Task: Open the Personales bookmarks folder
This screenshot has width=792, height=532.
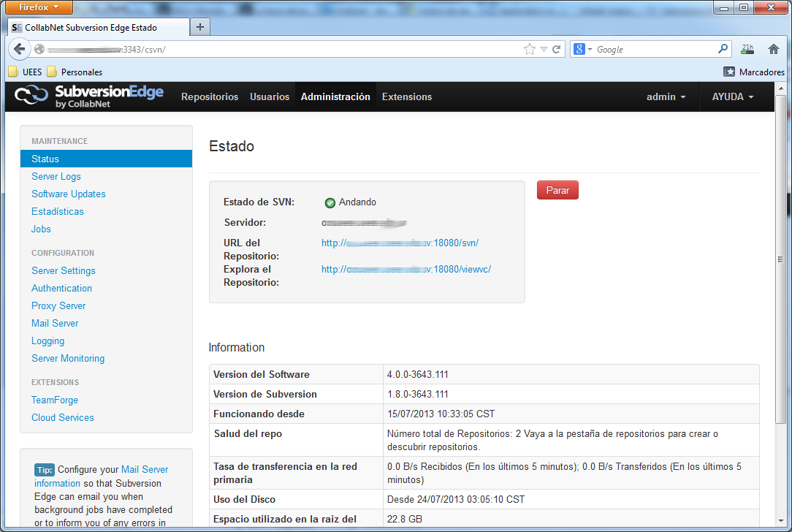Action: pyautogui.click(x=75, y=72)
